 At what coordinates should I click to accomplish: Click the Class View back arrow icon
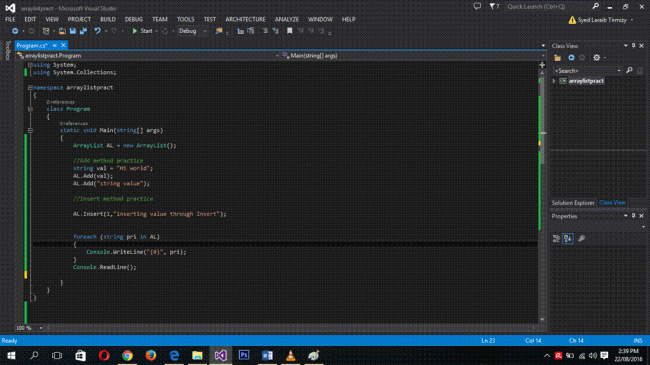click(571, 58)
